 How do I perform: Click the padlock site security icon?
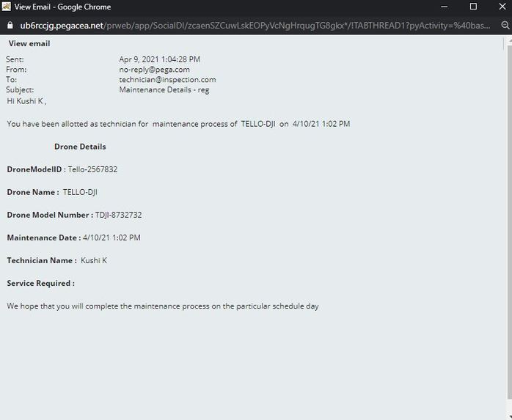[10, 25]
